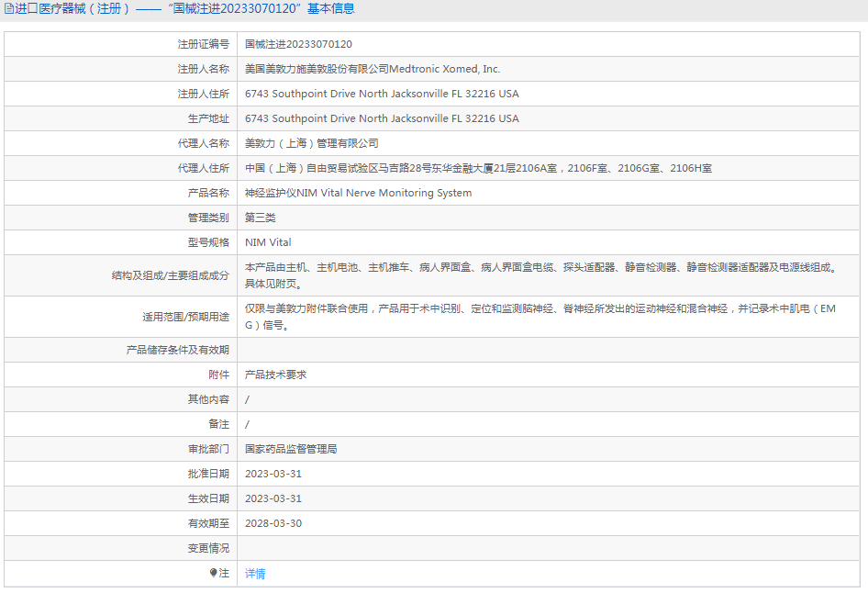Click the 型号规格 label
868x593 pixels.
coord(208,242)
